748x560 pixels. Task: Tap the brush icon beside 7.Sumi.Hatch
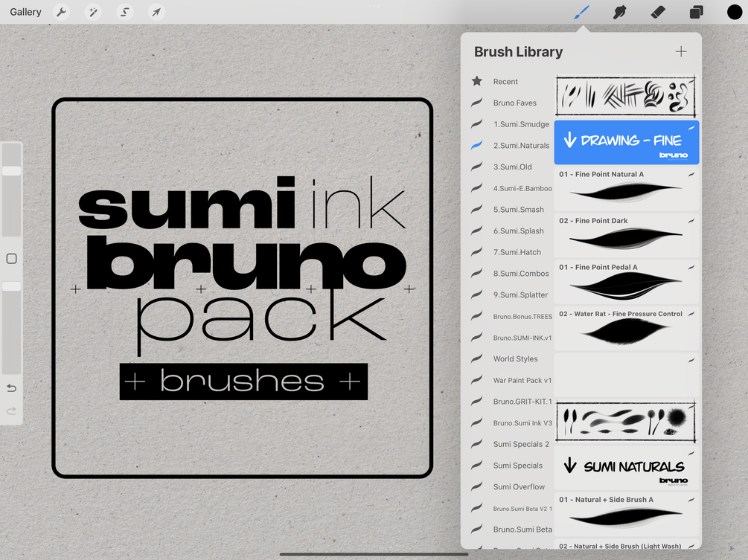pyautogui.click(x=476, y=251)
